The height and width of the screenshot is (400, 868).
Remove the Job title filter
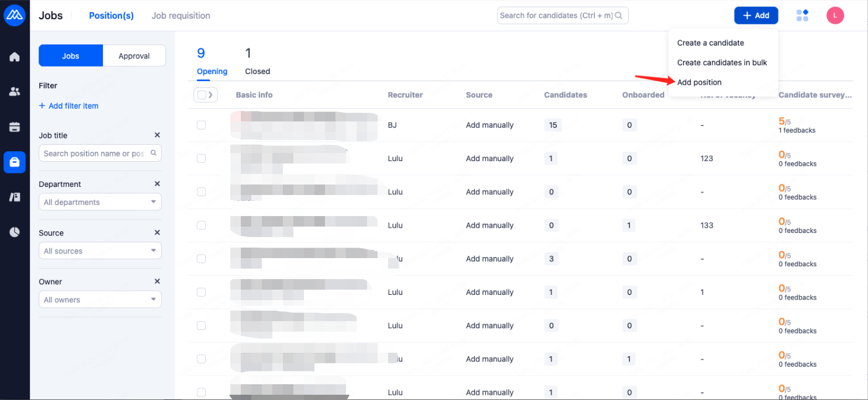coord(157,135)
